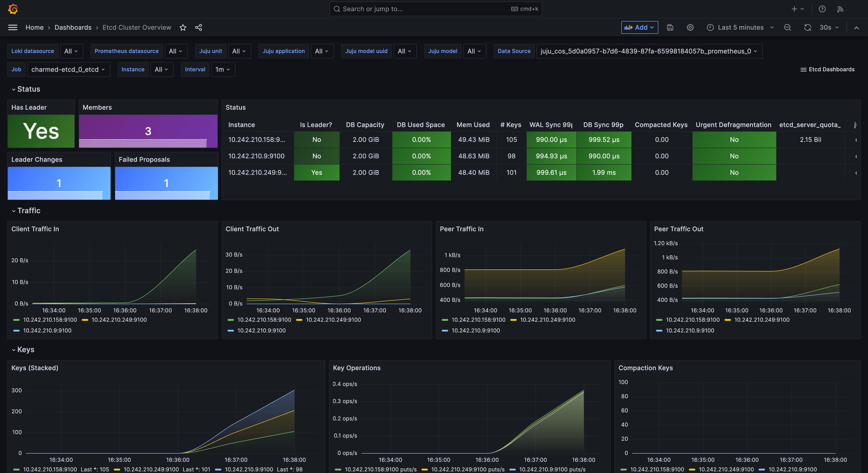Open the Has Leader panel title menu
868x473 pixels.
(x=29, y=107)
